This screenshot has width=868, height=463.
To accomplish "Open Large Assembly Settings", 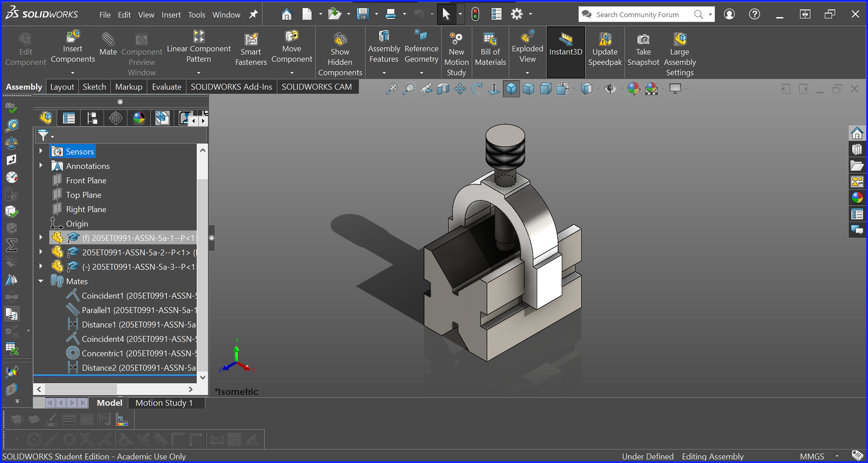I will (679, 54).
